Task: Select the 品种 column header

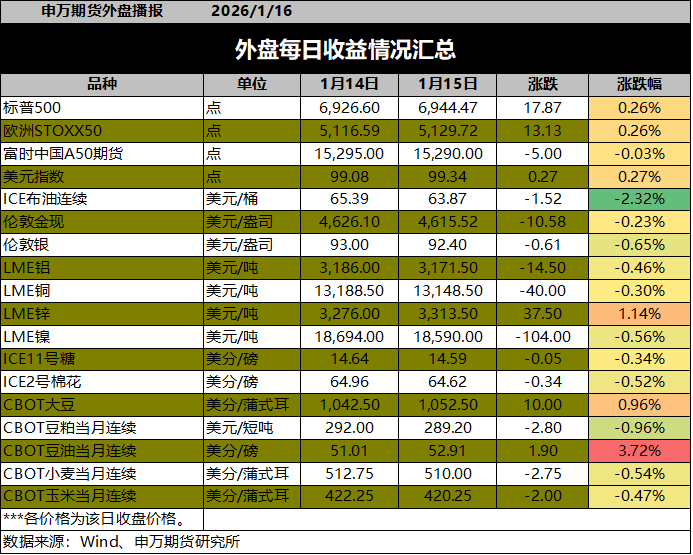Action: point(102,84)
